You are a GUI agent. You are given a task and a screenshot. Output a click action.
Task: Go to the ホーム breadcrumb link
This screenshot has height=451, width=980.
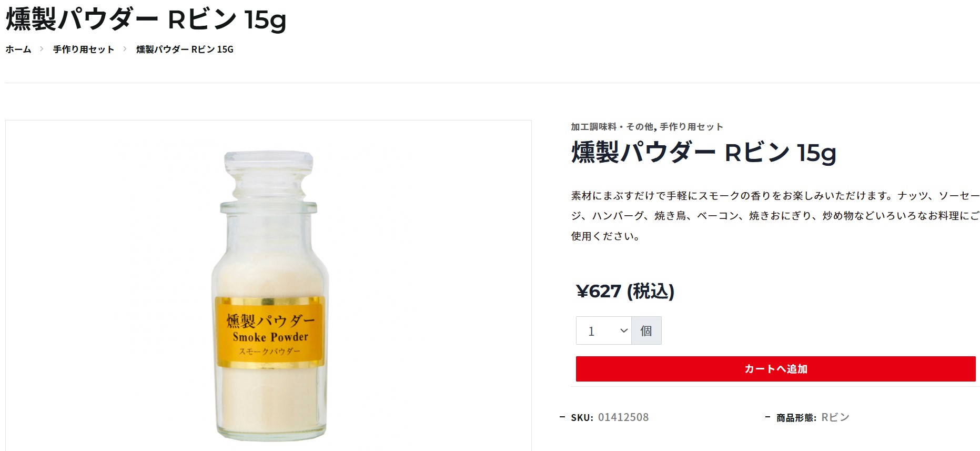pyautogui.click(x=18, y=49)
